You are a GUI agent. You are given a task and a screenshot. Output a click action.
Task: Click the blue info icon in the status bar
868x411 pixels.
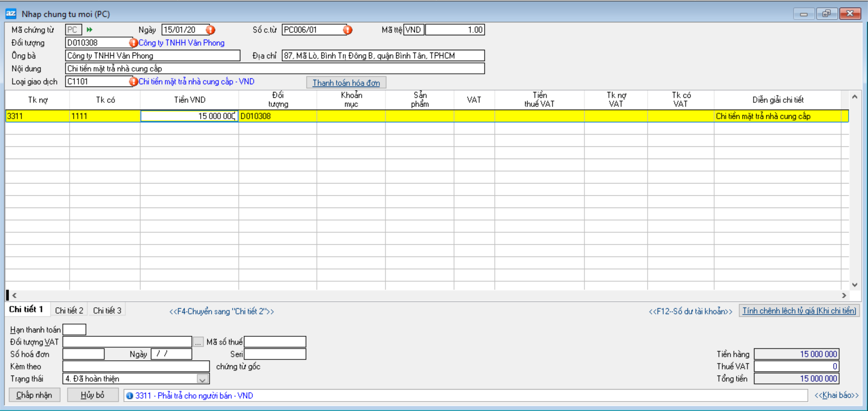tap(129, 396)
